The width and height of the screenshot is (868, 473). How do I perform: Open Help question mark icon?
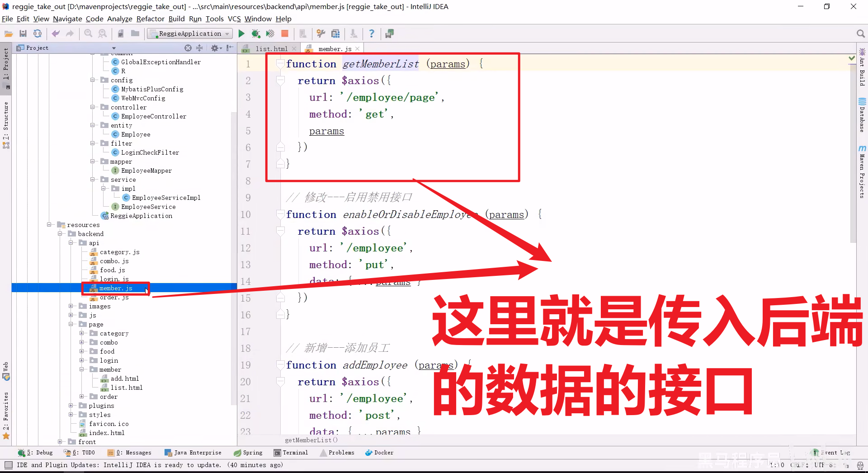[x=372, y=34]
